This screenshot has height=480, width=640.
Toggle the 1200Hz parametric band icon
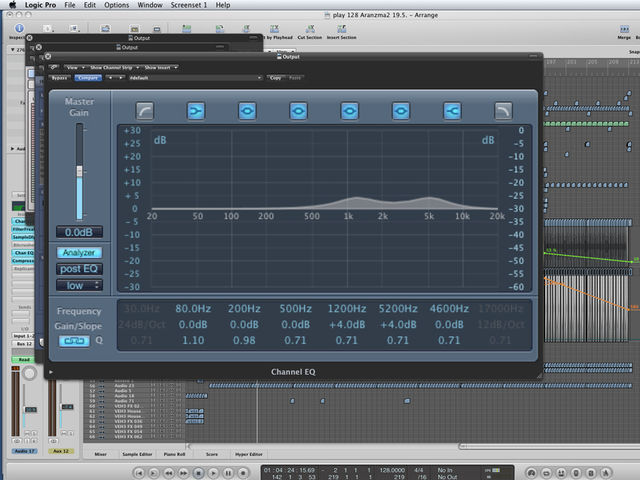pos(349,111)
